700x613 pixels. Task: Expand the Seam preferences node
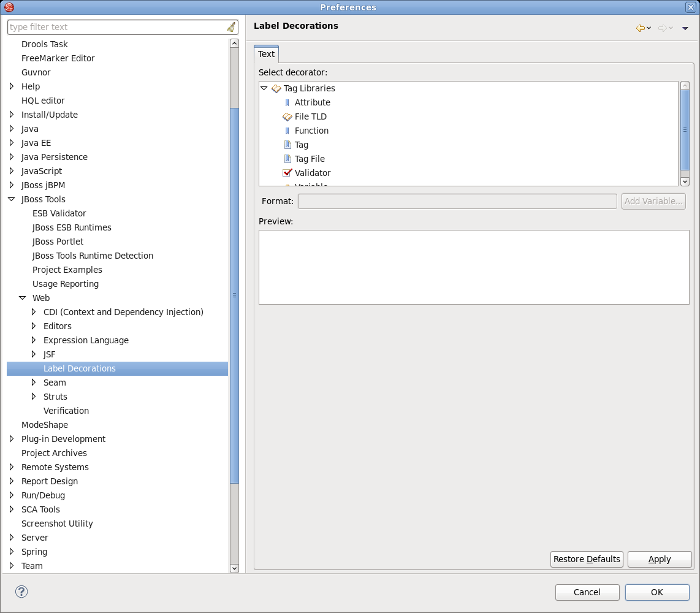coord(34,383)
